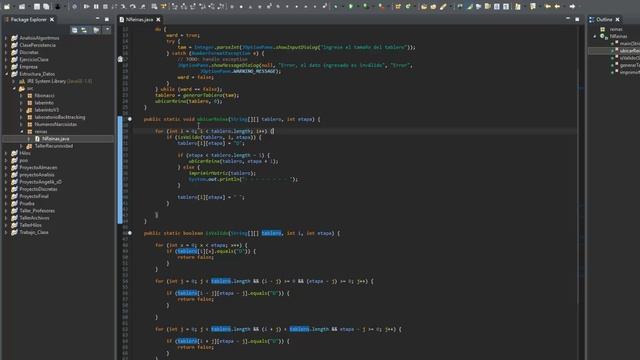Click the Step Into toolbar icon

[123, 7]
